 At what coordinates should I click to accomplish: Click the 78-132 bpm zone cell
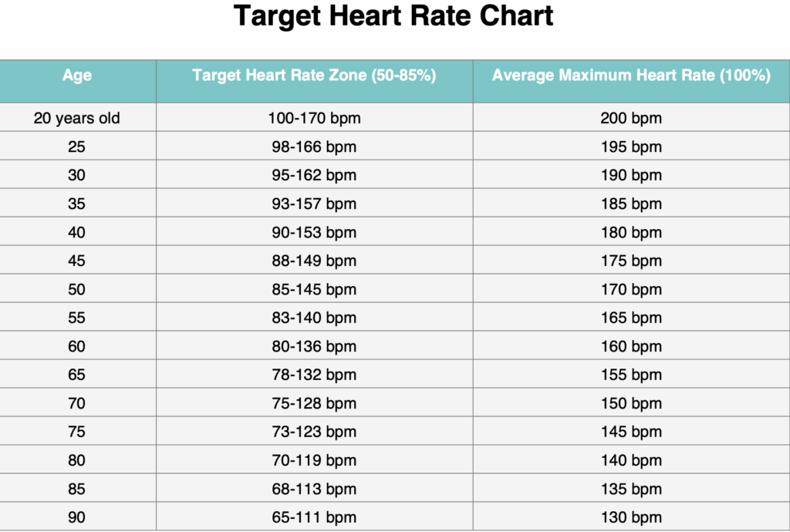314,375
